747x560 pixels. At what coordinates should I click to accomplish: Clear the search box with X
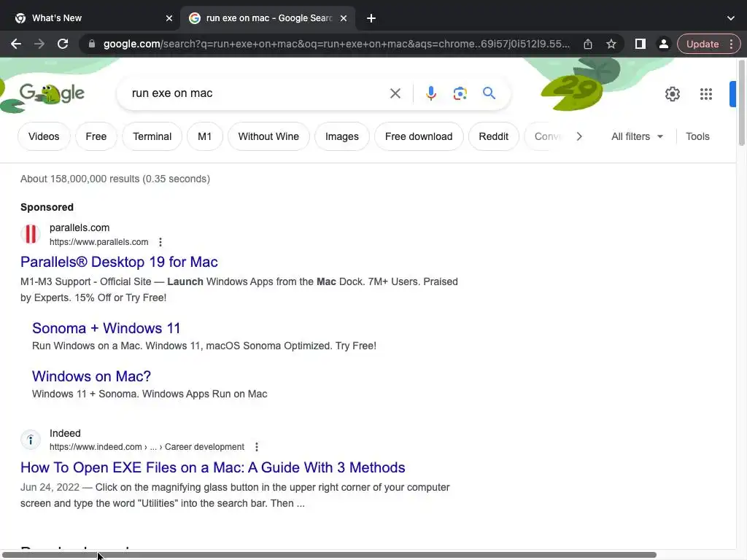[x=395, y=93]
